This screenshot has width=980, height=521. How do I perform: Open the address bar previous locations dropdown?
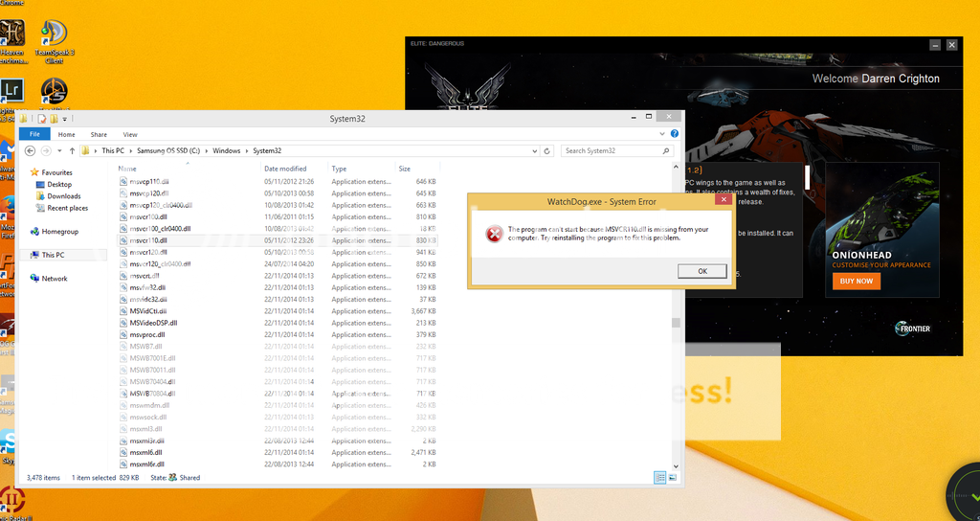534,150
